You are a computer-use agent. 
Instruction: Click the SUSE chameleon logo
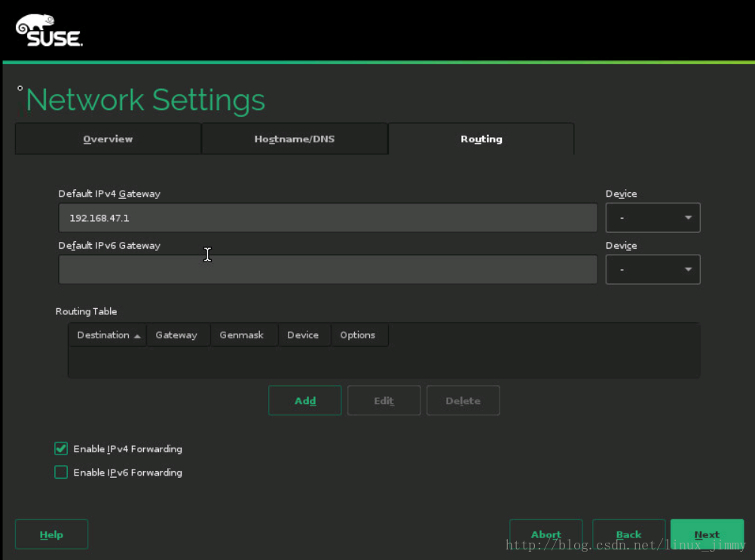tap(49, 30)
